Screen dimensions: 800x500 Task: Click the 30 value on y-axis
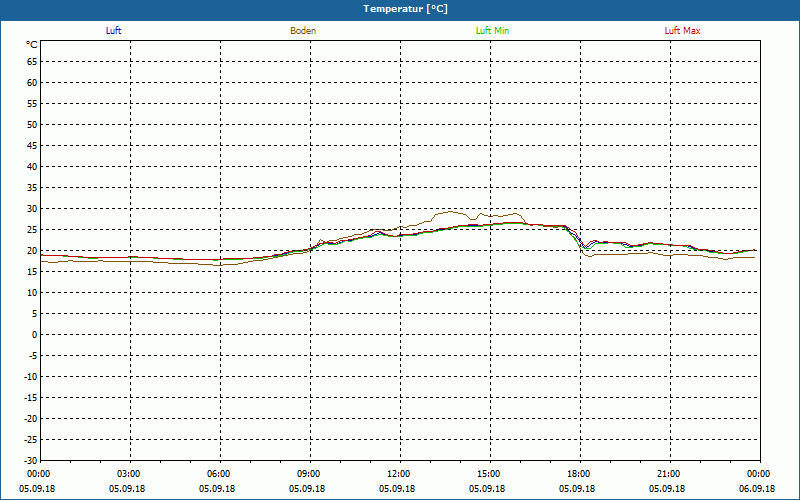[32, 209]
